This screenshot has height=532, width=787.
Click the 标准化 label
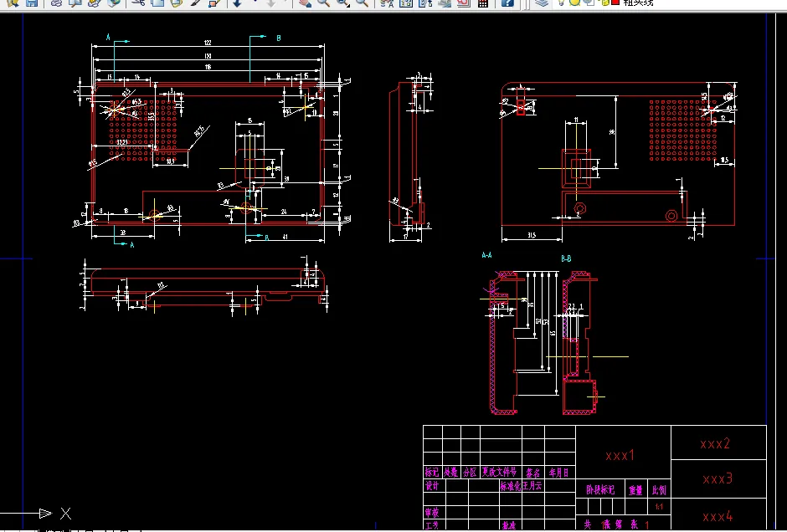tap(510, 486)
